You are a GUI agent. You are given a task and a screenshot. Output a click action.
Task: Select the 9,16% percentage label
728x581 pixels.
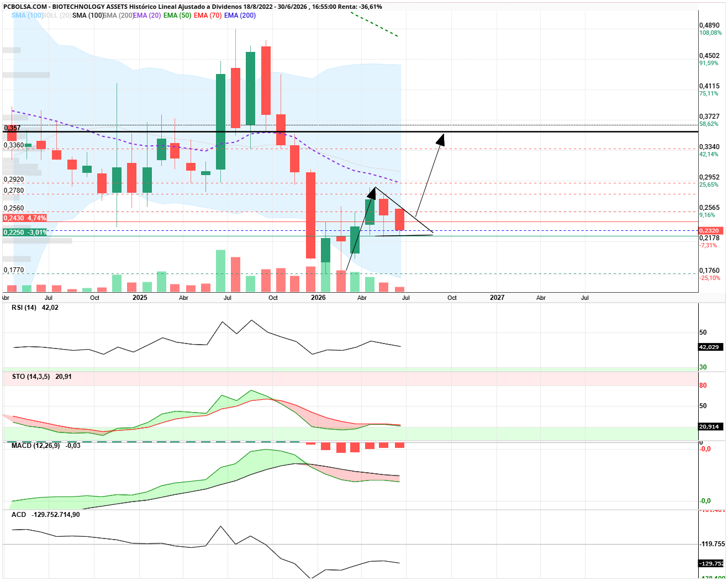click(707, 215)
